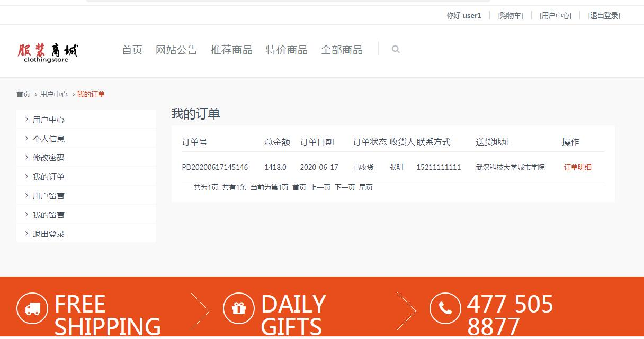Click the 操作 column header
Image resolution: width=644 pixels, height=339 pixels.
click(x=570, y=142)
